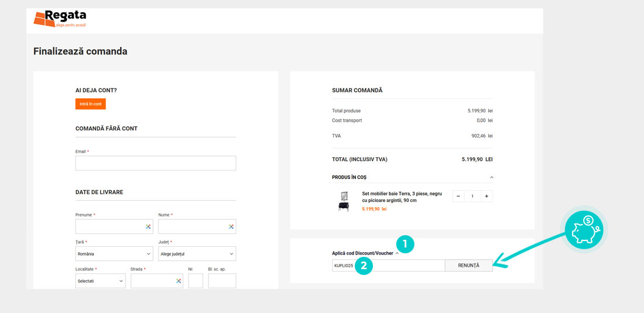
Task: Click the numbered badge 2 marker
Action: [x=364, y=266]
